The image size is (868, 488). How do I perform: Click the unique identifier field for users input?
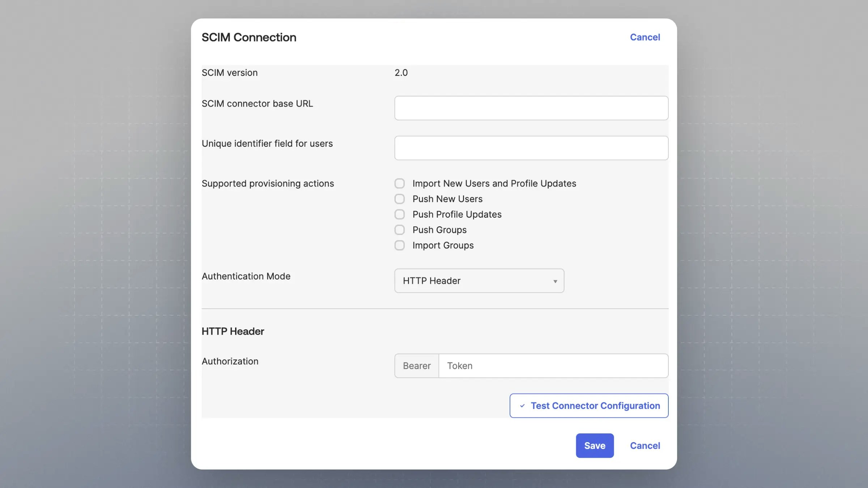coord(531,148)
